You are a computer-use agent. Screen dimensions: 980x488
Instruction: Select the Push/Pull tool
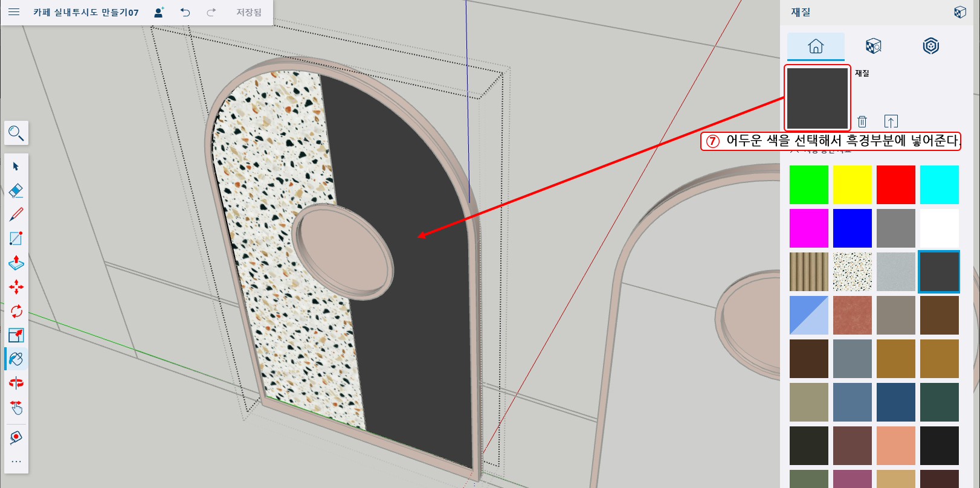click(16, 263)
